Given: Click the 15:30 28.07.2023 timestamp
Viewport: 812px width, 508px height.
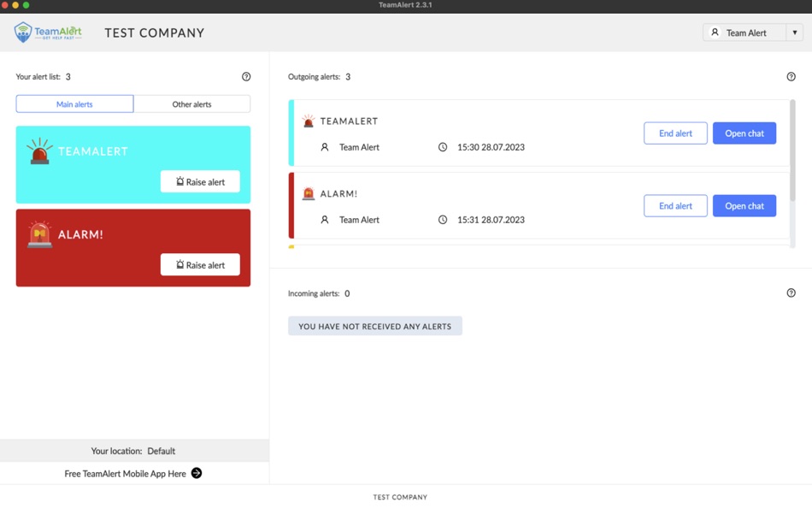Looking at the screenshot, I should coord(491,147).
